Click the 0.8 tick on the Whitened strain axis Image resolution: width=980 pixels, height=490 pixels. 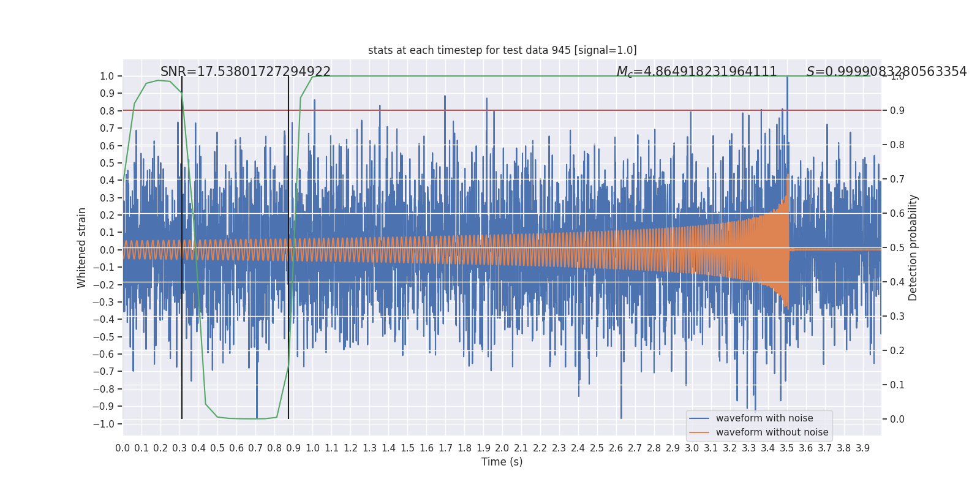107,111
